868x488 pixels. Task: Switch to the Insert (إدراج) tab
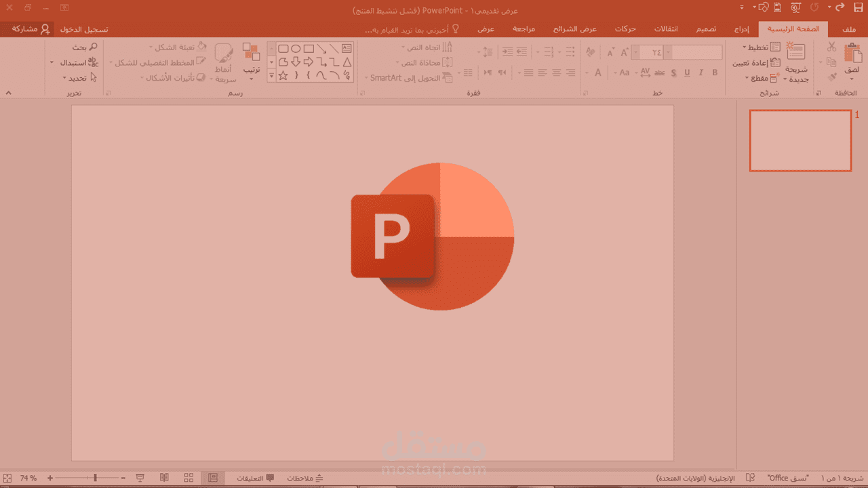tap(743, 29)
